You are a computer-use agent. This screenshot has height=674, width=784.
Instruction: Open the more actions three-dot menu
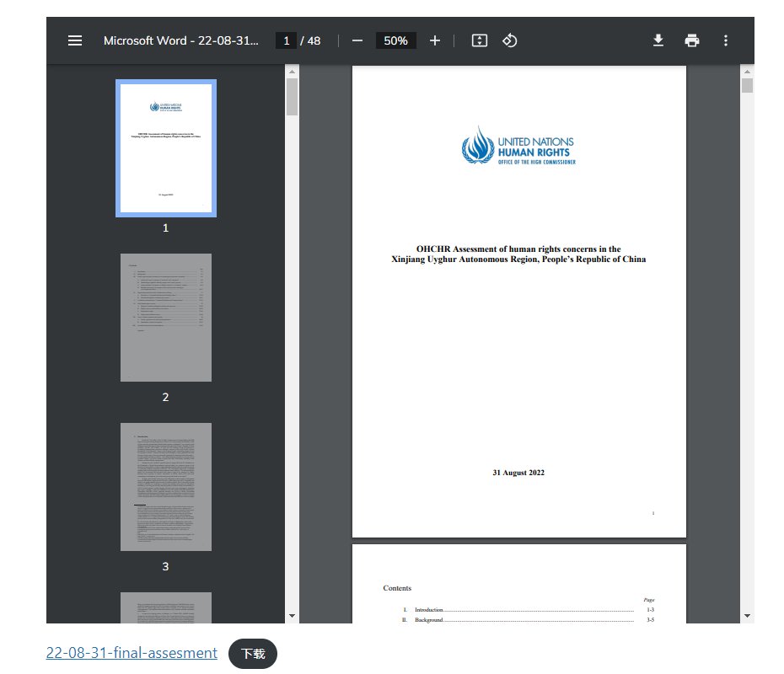(726, 40)
